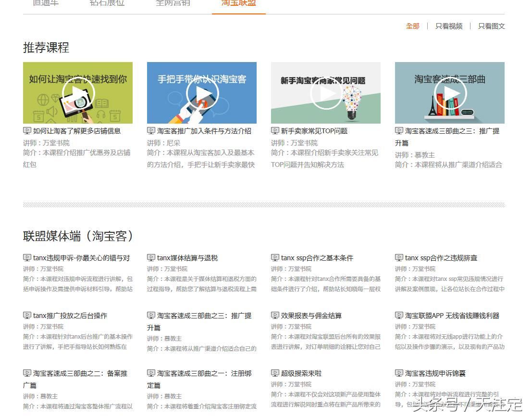Image resolution: width=532 pixels, height=418 pixels.
Task: Click the video icon beside 超级搜索来啦
Action: pyautogui.click(x=275, y=373)
